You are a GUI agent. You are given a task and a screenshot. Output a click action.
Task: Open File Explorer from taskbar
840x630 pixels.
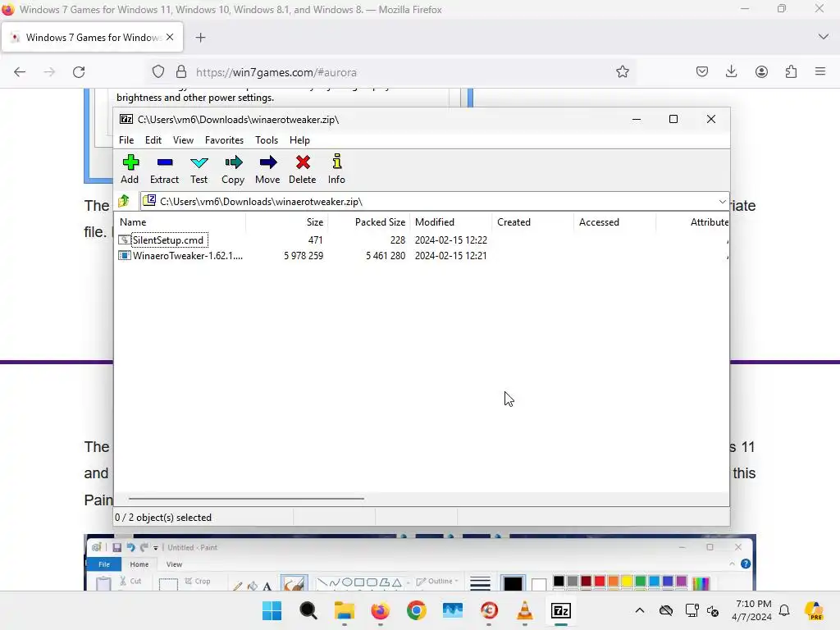pyautogui.click(x=345, y=610)
